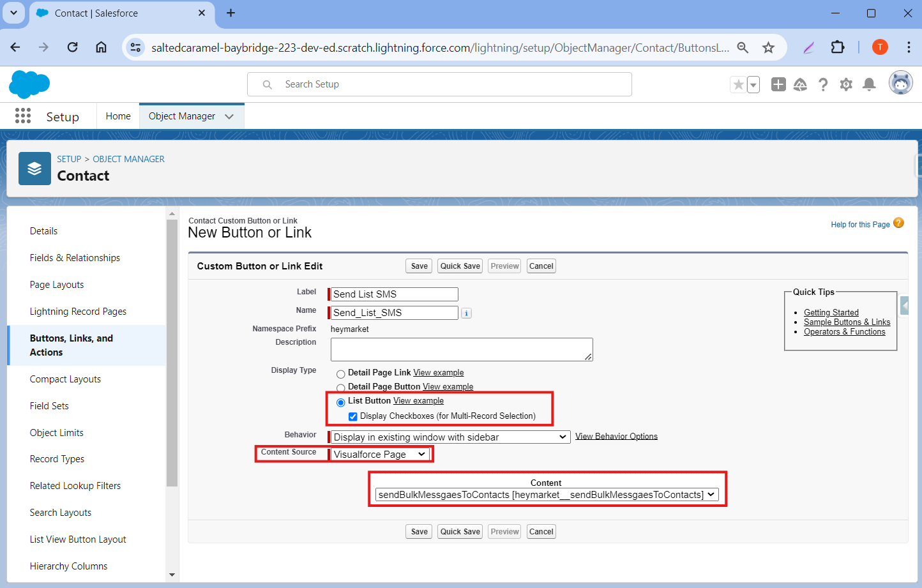Image resolution: width=922 pixels, height=588 pixels.
Task: Click the favorites star icon
Action: click(738, 84)
